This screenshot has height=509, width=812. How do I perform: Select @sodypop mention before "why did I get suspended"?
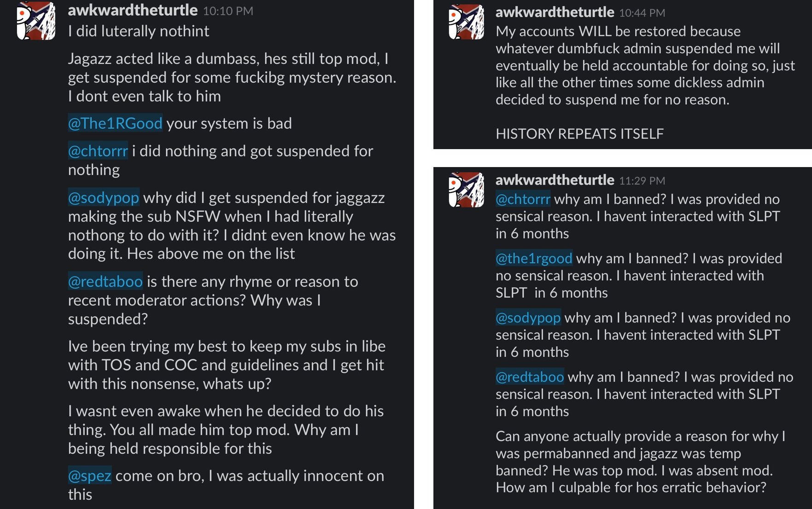tap(103, 198)
